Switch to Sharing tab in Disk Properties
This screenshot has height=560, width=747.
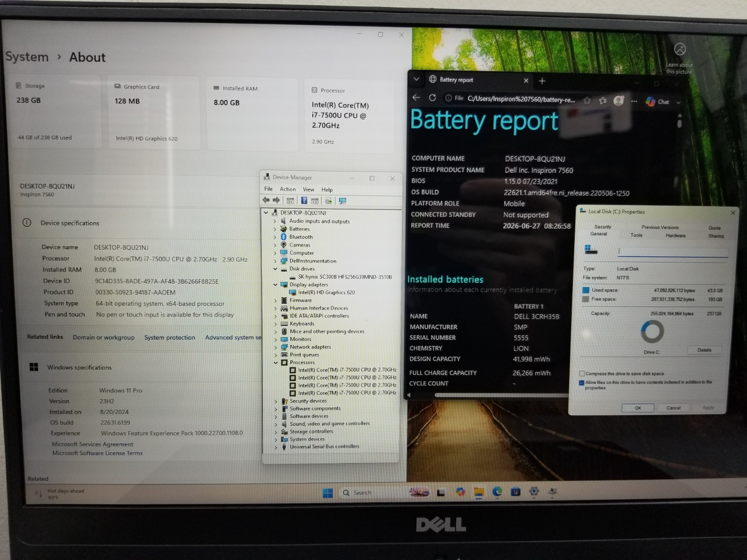point(716,236)
